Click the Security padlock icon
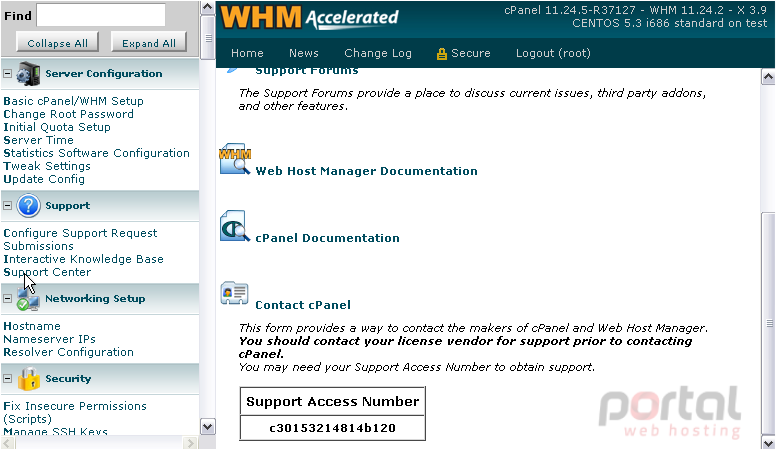 (29, 379)
